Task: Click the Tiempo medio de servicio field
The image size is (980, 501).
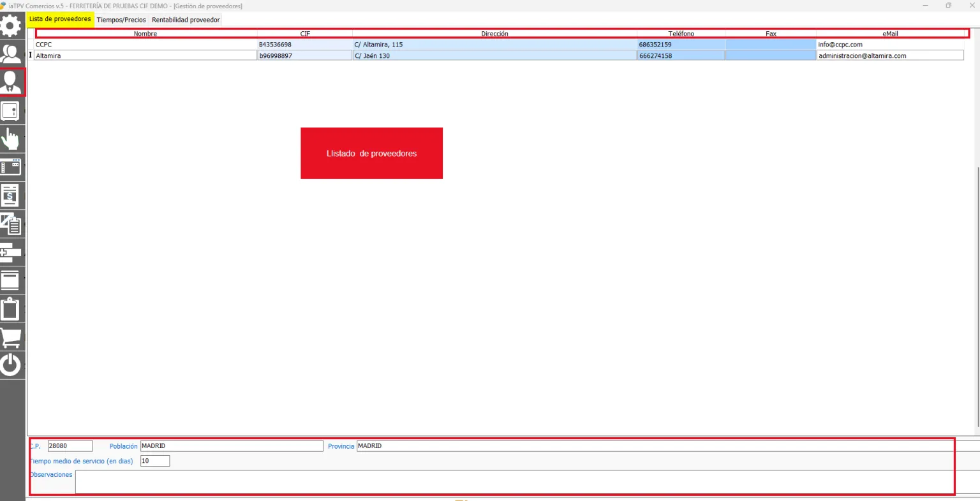Action: pos(155,461)
